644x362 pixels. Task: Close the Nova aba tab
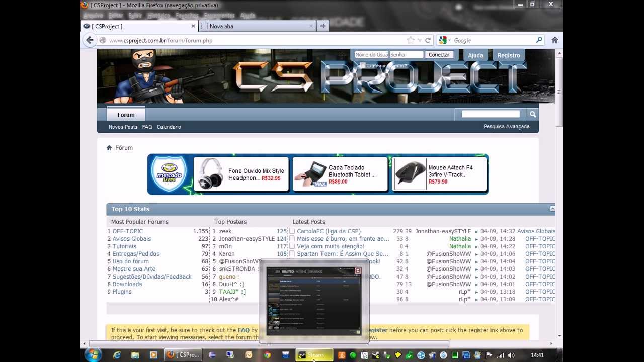click(x=311, y=26)
